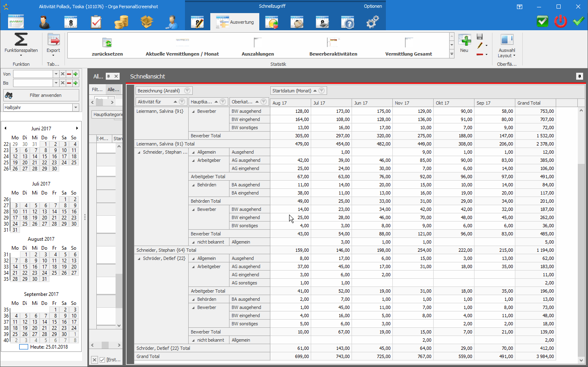Image resolution: width=588 pixels, height=367 pixels.
Task: Open filter for Startdatum (Monat) field
Action: point(322,91)
